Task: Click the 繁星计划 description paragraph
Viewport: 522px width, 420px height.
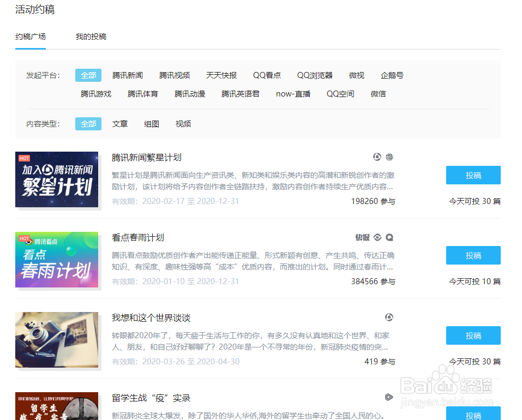Action: [253, 181]
